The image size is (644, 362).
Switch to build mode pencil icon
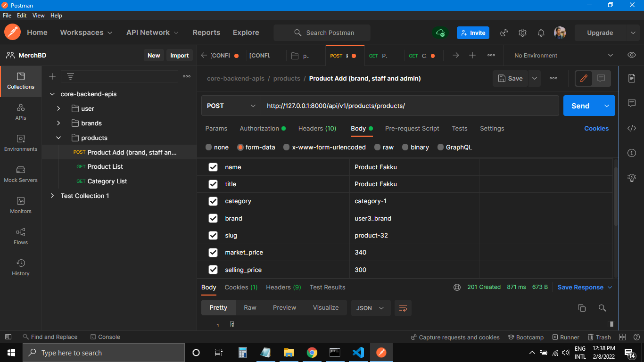584,78
